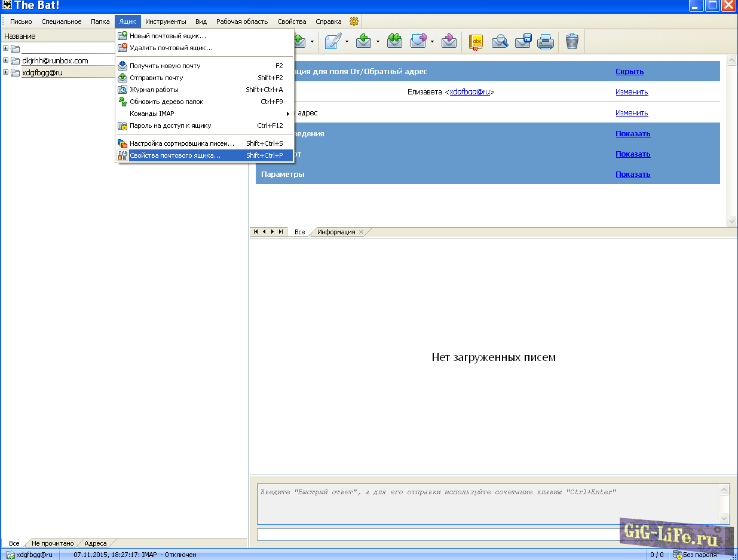Expand the xdgfbgg@ru mailbox folder tree
Image resolution: width=738 pixels, height=560 pixels.
(x=6, y=72)
